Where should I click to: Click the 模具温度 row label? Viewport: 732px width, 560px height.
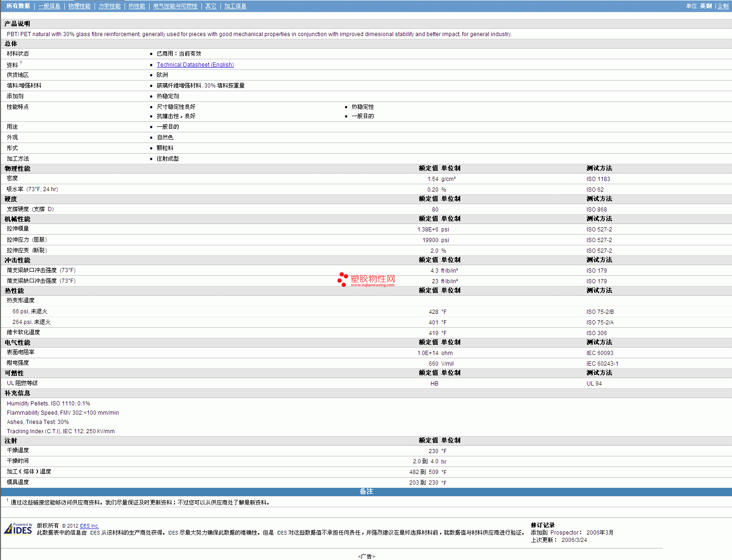[x=18, y=482]
